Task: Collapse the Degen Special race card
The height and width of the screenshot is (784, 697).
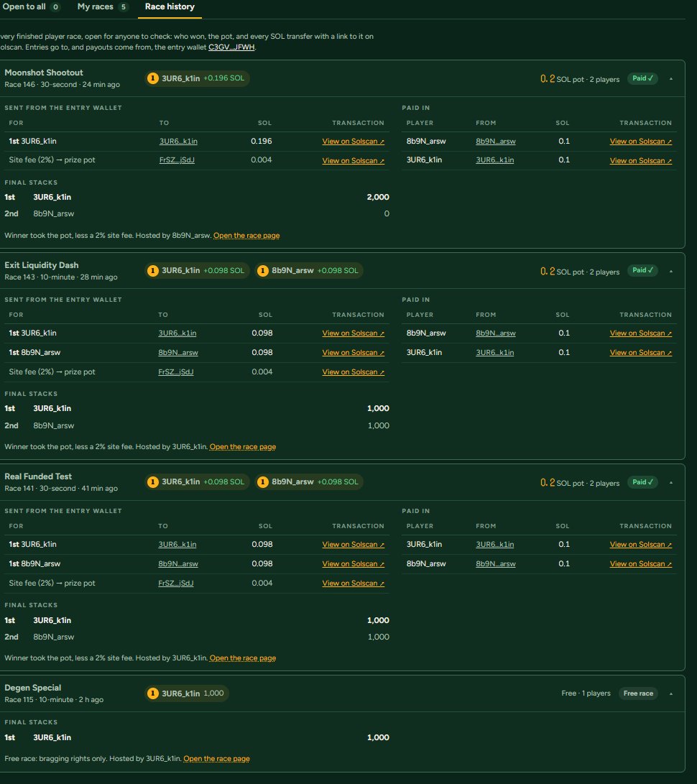Action: [671, 693]
